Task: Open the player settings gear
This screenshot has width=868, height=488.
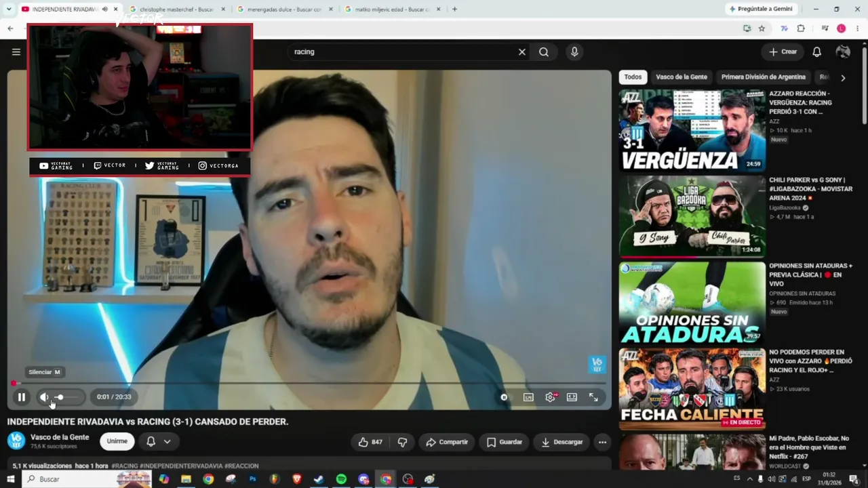Action: [550, 397]
